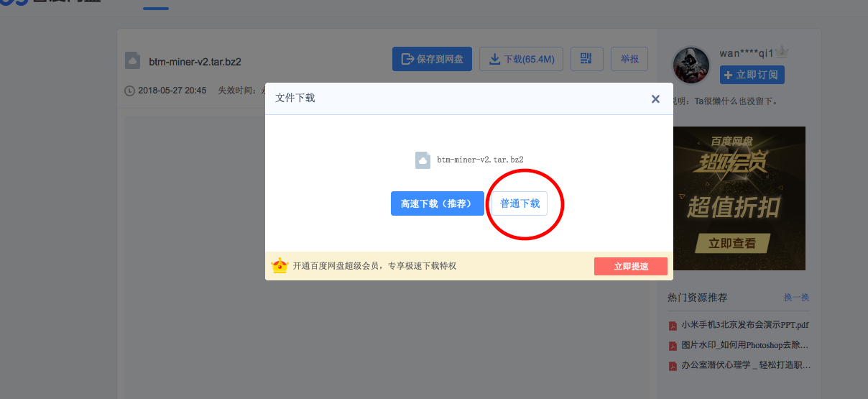Click the 高速下载（推荐）button
The image size is (868, 399).
pos(438,203)
